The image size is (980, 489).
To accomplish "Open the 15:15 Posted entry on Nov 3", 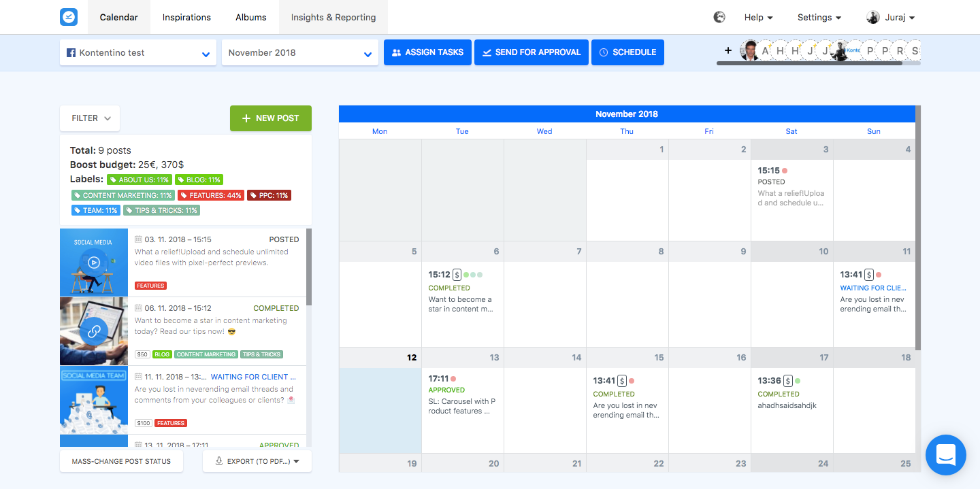I will click(x=791, y=187).
